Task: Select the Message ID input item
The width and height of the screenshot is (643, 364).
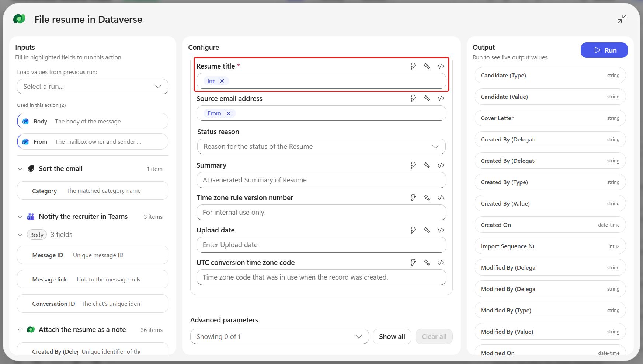Action: (x=93, y=255)
